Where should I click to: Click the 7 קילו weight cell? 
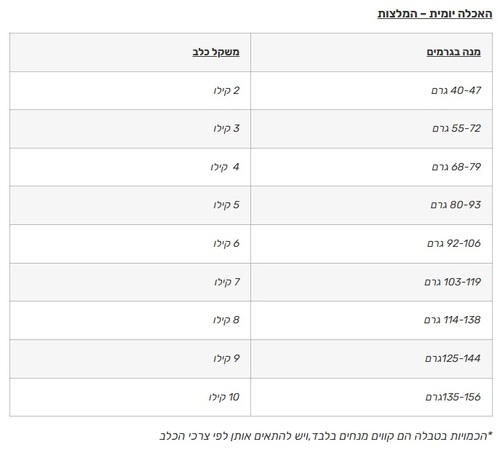[130, 282]
